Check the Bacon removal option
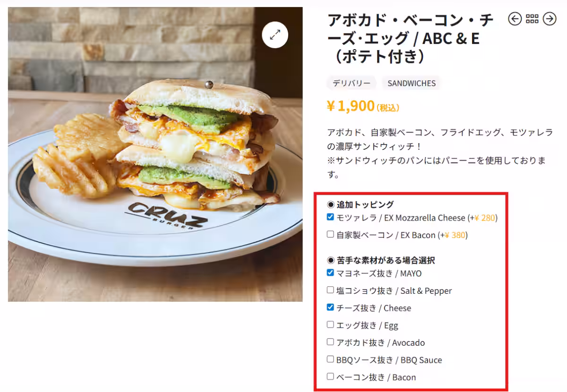This screenshot has height=392, width=567. 330,376
